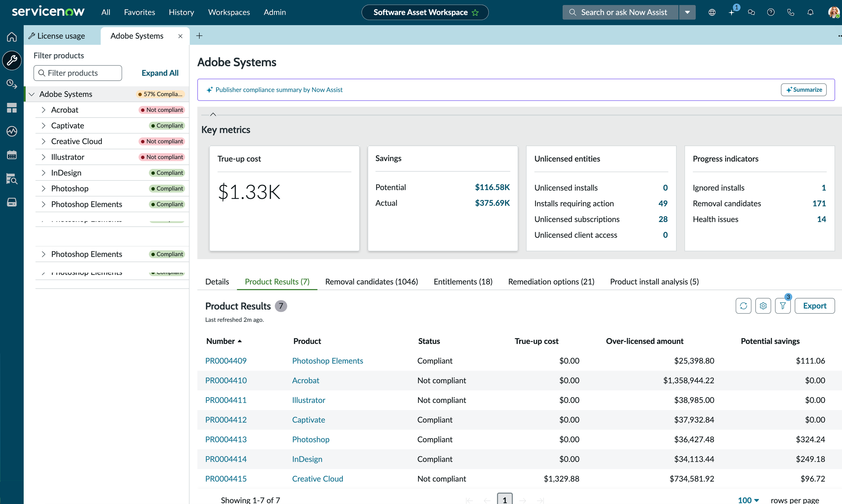
Task: Collapse the Key metrics section chevron
Action: pyautogui.click(x=213, y=114)
